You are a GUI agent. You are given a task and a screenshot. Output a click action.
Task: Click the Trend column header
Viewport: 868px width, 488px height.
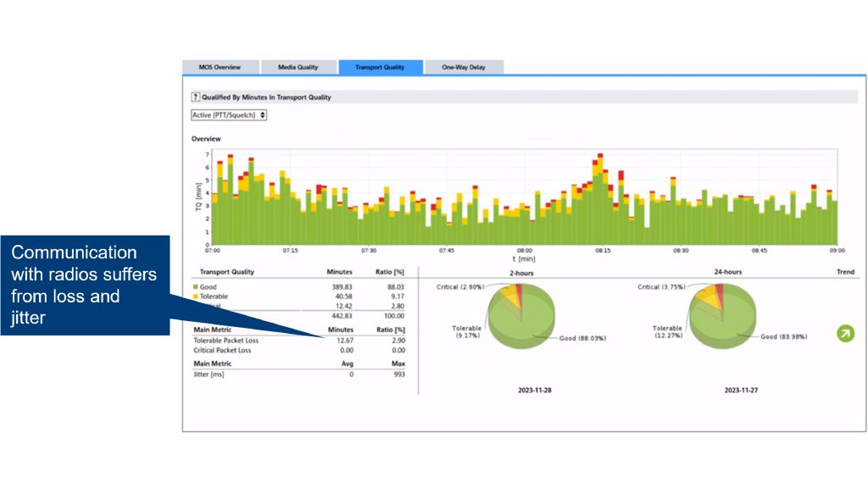tap(844, 272)
